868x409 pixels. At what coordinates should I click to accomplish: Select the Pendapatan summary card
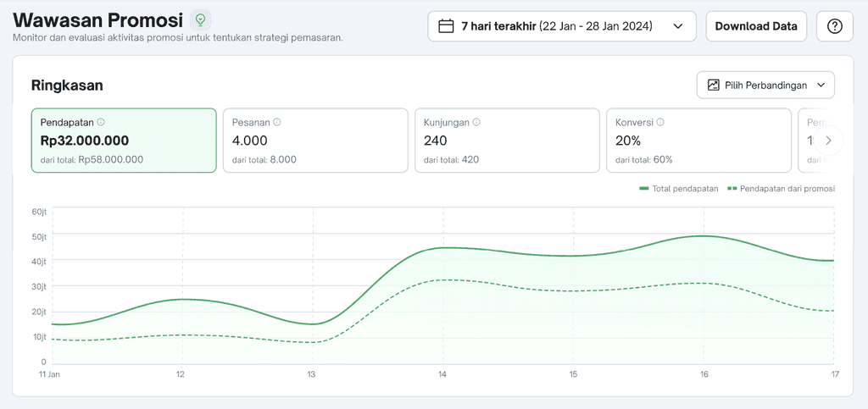(x=124, y=141)
